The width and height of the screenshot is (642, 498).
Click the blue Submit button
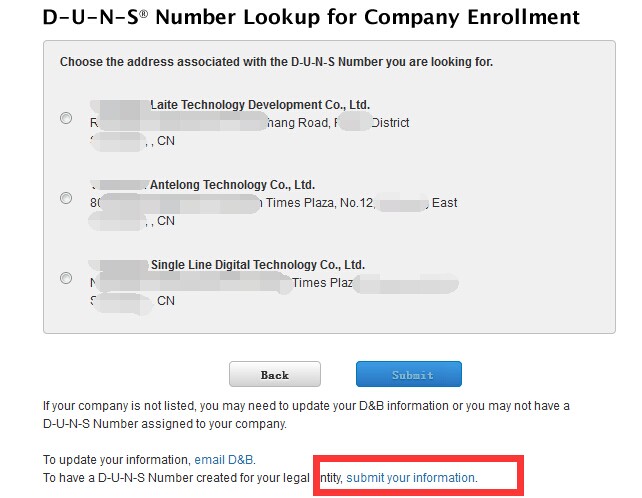click(x=409, y=374)
